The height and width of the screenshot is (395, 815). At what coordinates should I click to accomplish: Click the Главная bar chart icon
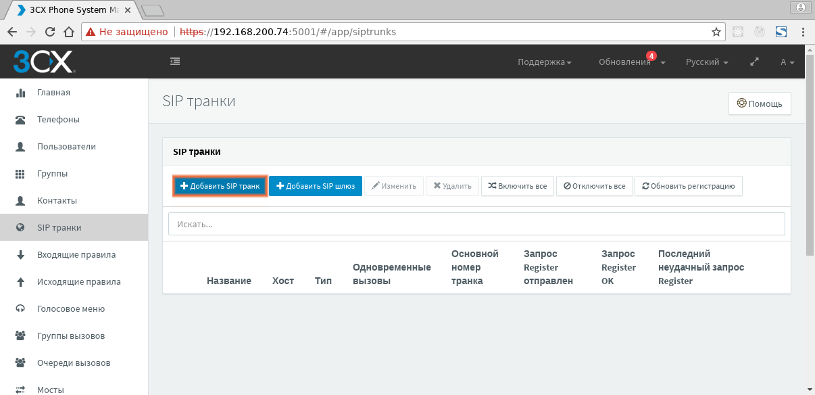point(20,93)
